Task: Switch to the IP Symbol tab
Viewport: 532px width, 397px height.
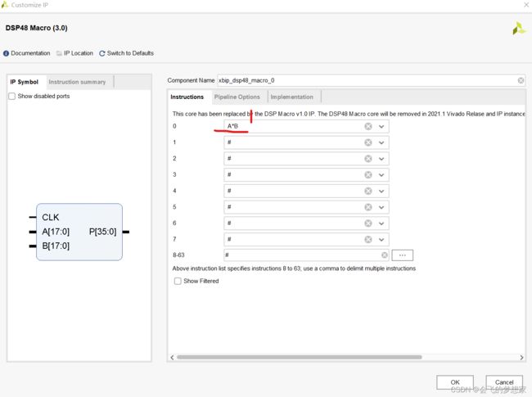Action: pos(25,82)
